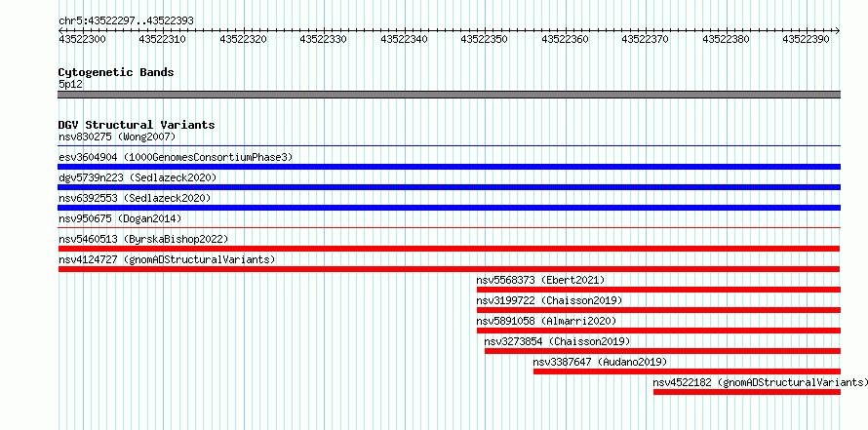Open the nsv3387647 (Audano2019) label
Screen dimensions: 868x430
[x=601, y=362]
